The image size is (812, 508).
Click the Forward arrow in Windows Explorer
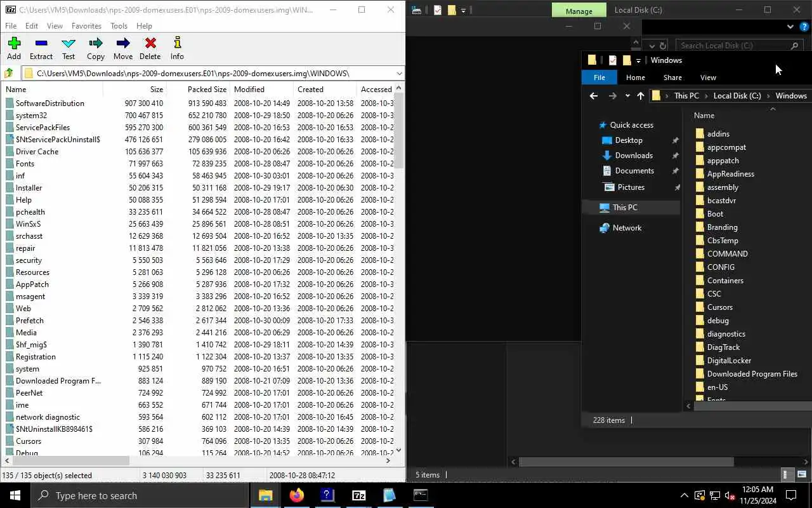(612, 96)
